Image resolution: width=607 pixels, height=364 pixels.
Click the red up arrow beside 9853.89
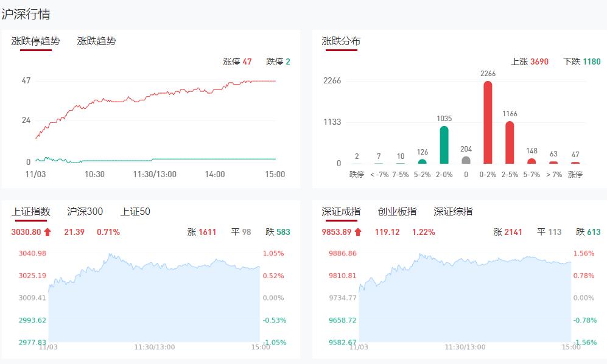[358, 232]
